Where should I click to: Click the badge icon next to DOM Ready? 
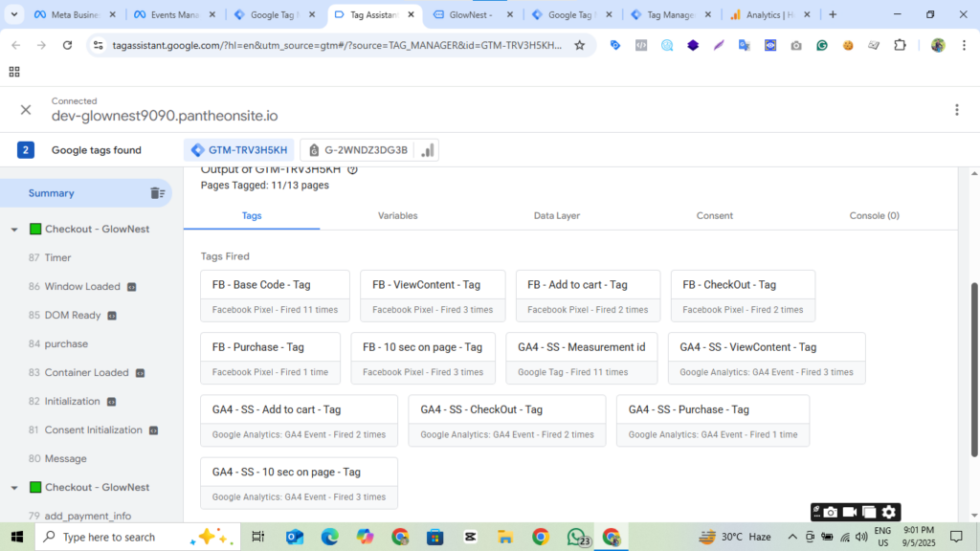pos(112,316)
